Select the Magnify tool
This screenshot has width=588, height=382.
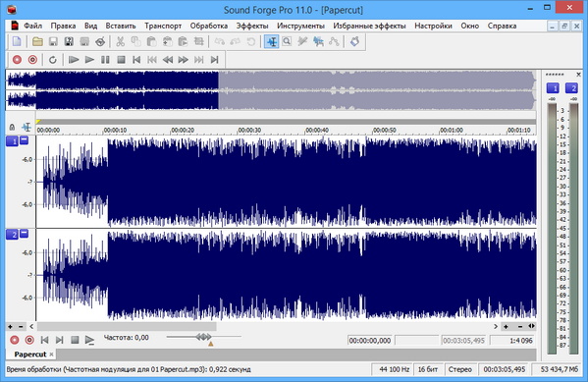(x=287, y=41)
